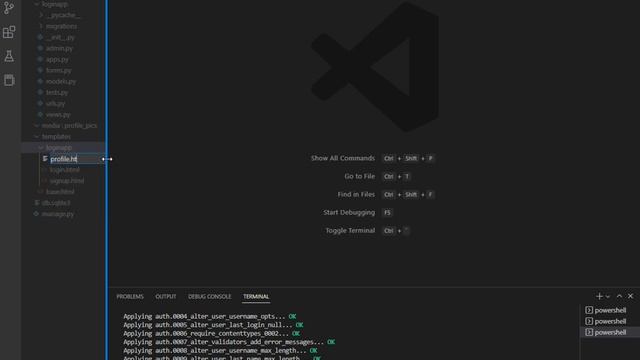Switch to the OUTPUT tab
This screenshot has width=640, height=360.
point(166,297)
